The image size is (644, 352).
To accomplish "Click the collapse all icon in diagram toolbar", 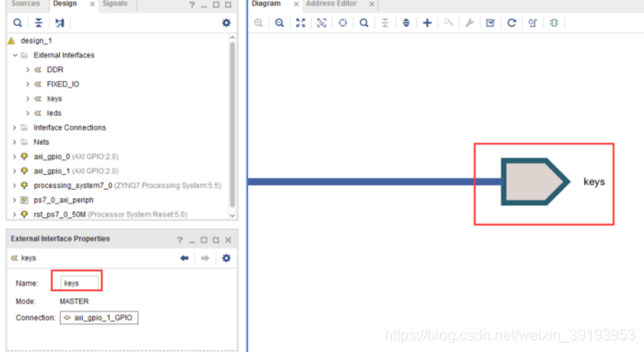I will point(385,23).
